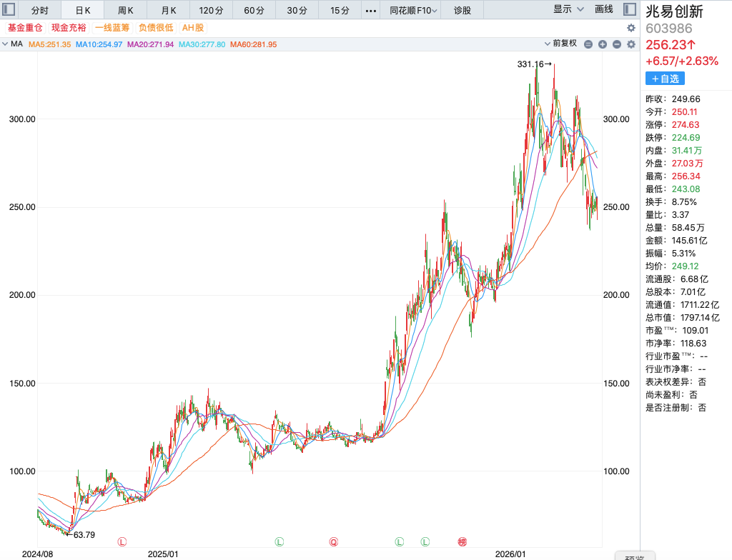Click the 基金重仓 tag

coord(25,28)
